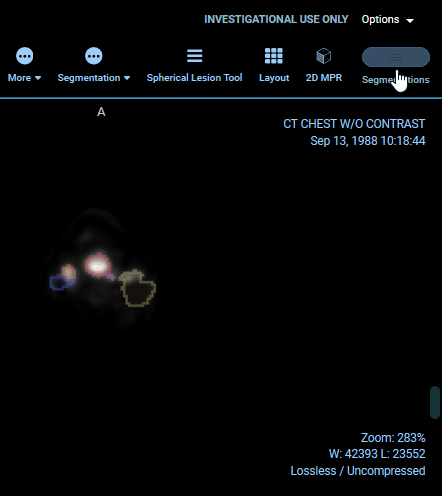442x496 pixels.
Task: Activate the 2D MPR cube icon
Action: (324, 56)
